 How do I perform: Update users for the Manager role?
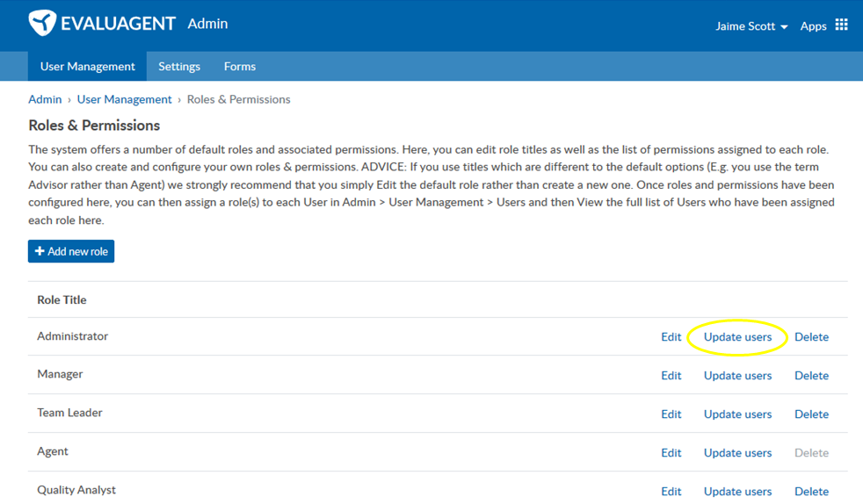737,376
